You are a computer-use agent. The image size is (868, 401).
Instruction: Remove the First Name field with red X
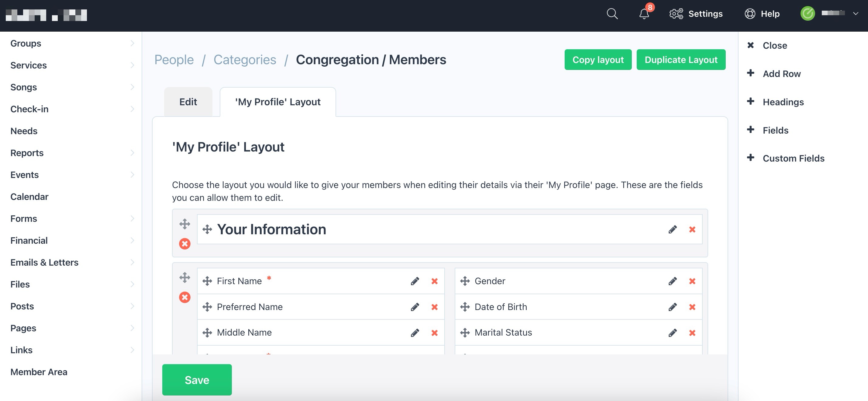tap(434, 281)
